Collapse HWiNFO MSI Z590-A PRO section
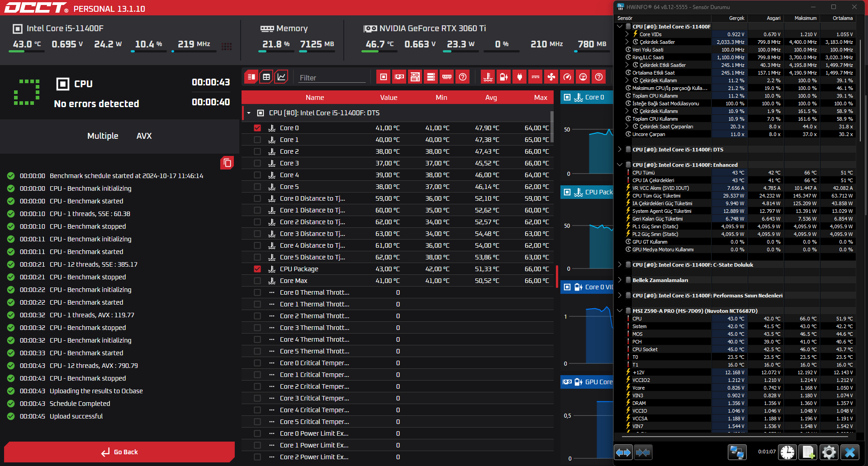The width and height of the screenshot is (868, 466). 620,311
